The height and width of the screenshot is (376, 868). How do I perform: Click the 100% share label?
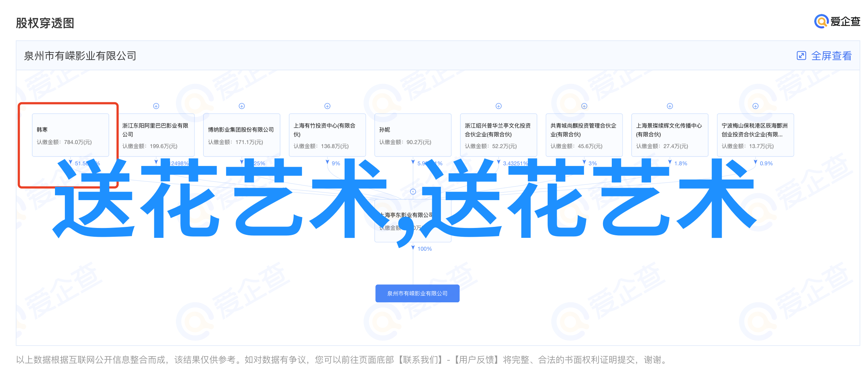click(424, 249)
